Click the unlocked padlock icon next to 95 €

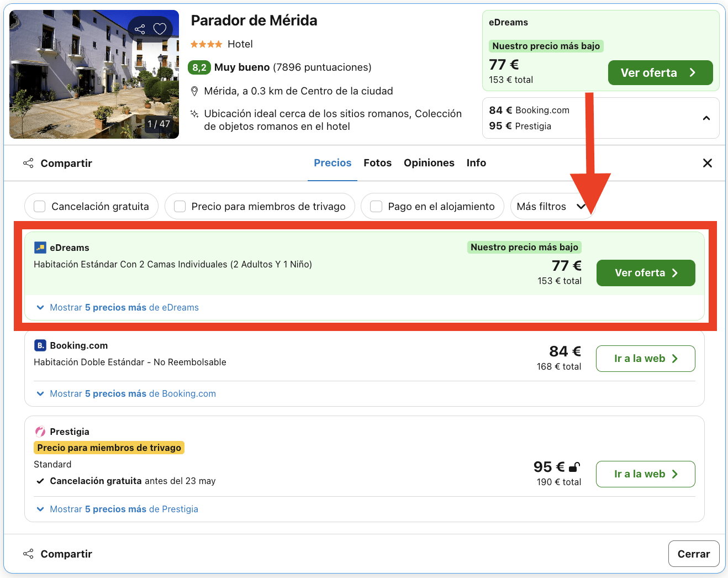(574, 467)
